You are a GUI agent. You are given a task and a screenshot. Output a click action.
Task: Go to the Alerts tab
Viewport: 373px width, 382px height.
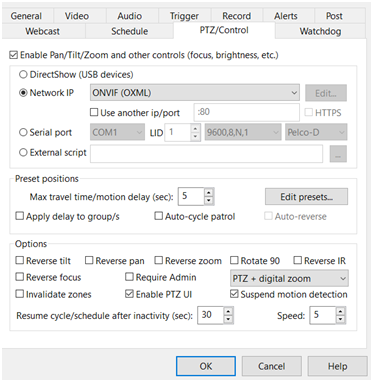[286, 16]
